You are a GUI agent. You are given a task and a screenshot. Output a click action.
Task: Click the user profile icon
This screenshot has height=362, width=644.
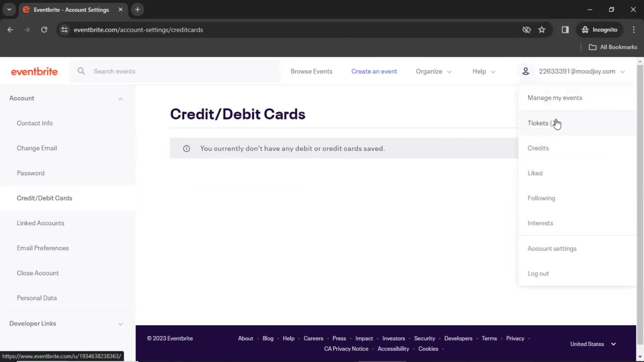click(526, 71)
